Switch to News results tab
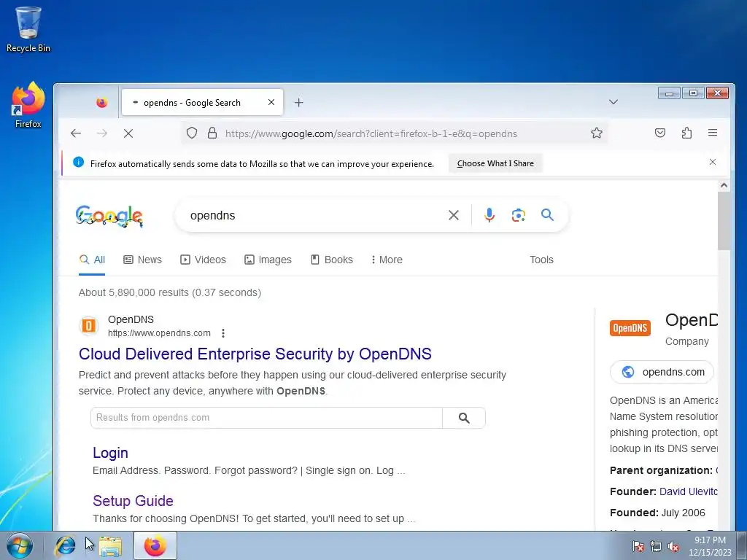This screenshot has height=560, width=747. click(x=142, y=260)
